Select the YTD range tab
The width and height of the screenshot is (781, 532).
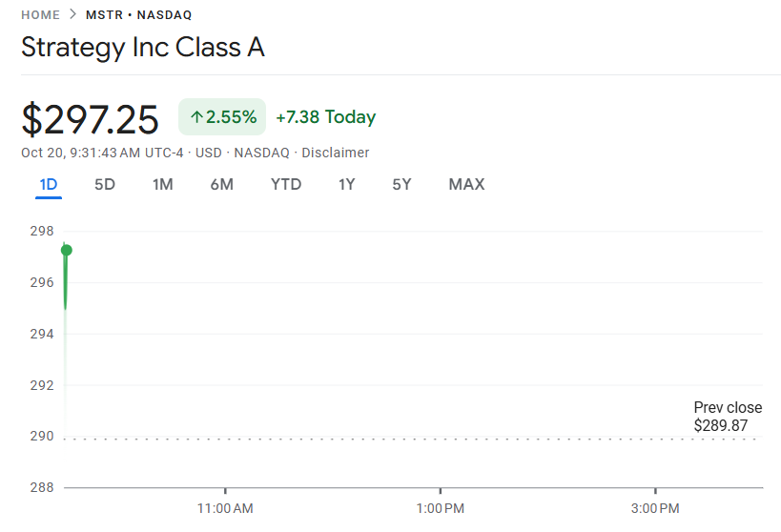(286, 184)
